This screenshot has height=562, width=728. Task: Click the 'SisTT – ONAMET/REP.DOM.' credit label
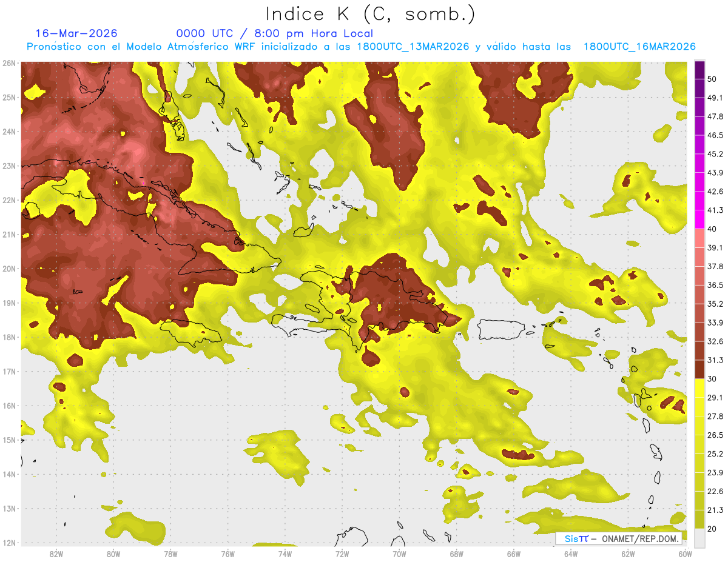[x=618, y=538]
